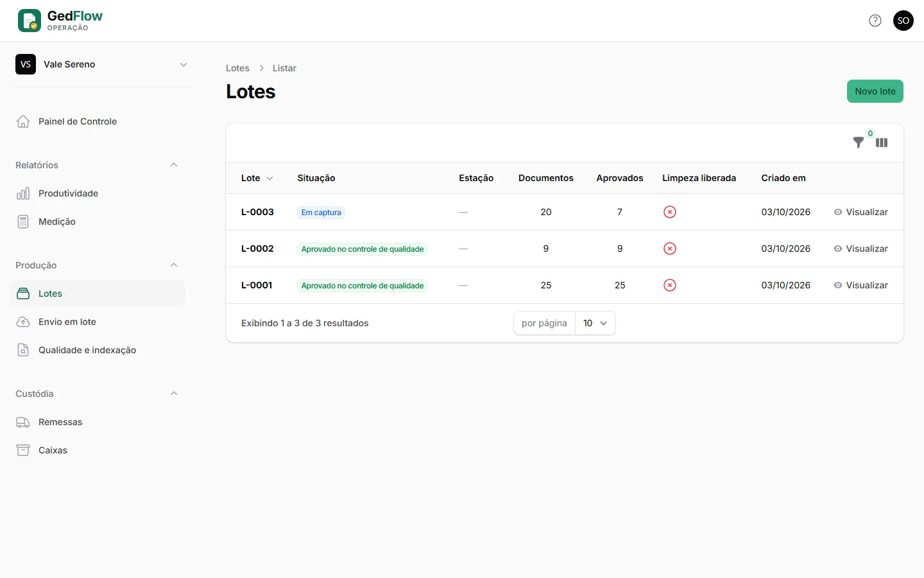Click the Criado em column header
Screen dimensions: 924x578
click(x=783, y=178)
